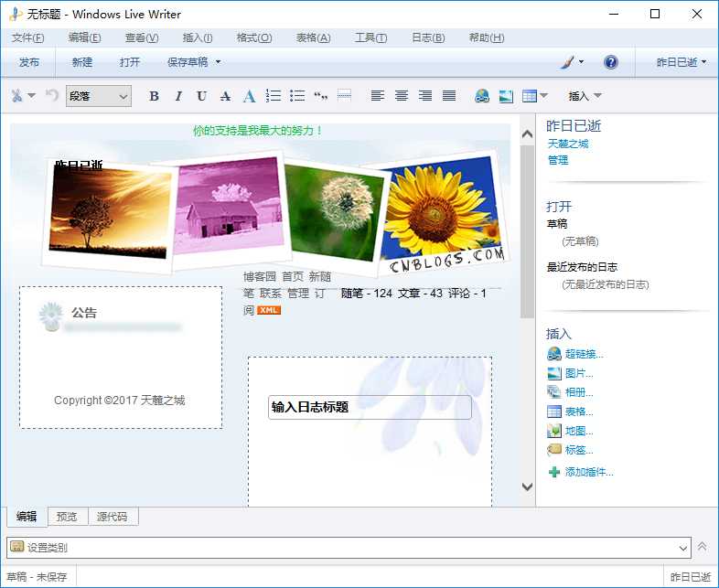Center align the text

(402, 95)
